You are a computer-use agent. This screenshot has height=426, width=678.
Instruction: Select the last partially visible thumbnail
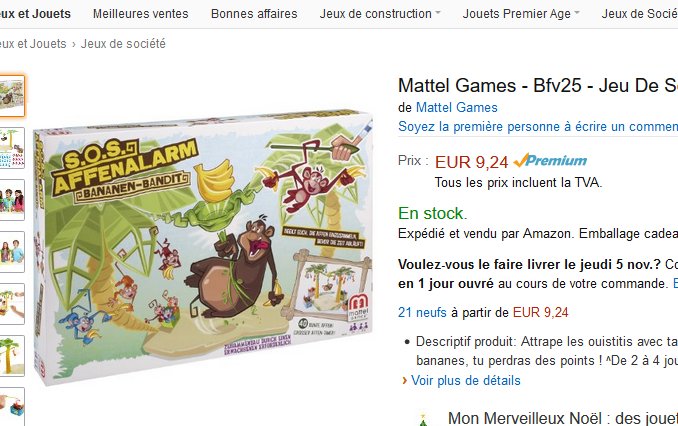tap(12, 407)
